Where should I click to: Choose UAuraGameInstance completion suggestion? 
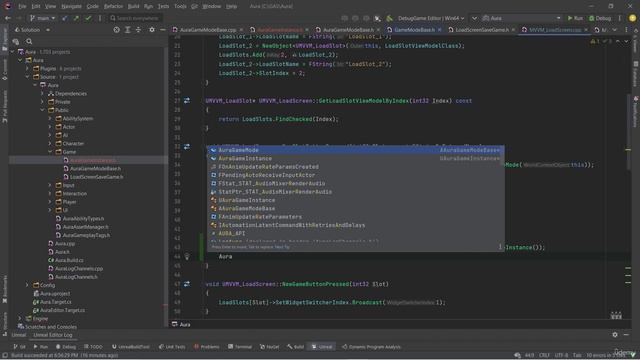[355, 200]
